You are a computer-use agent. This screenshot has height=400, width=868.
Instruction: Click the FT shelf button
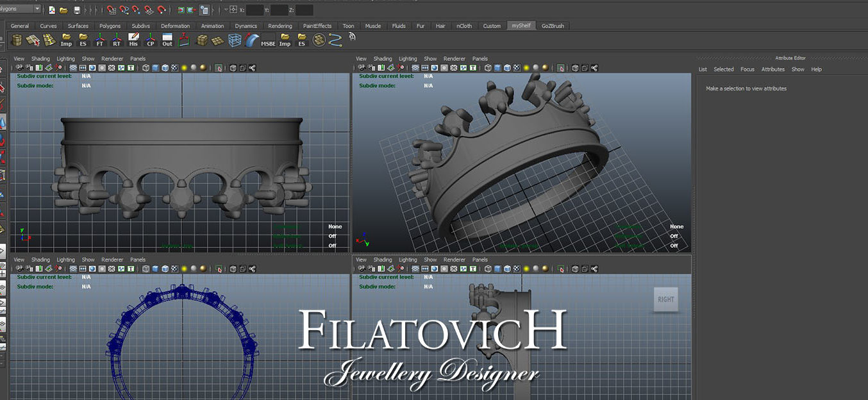pyautogui.click(x=99, y=40)
